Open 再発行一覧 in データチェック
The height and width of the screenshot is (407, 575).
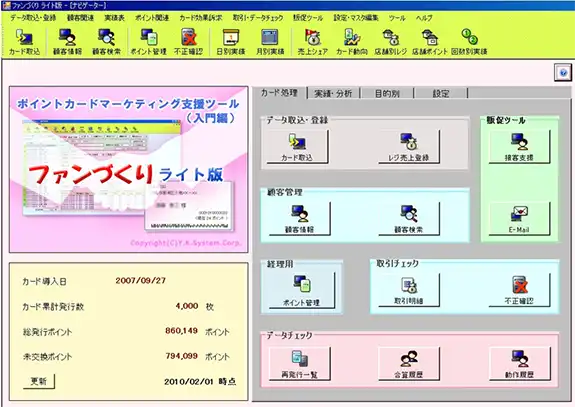point(299,364)
